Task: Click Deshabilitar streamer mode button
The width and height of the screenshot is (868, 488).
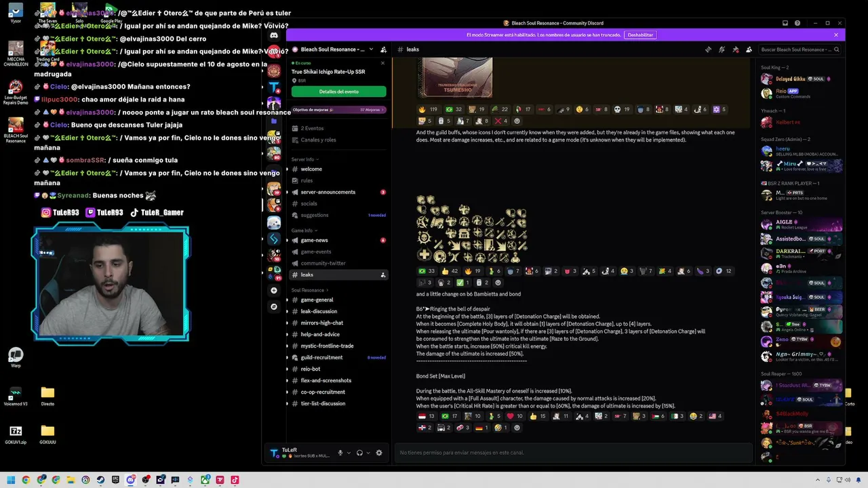Action: (x=640, y=35)
